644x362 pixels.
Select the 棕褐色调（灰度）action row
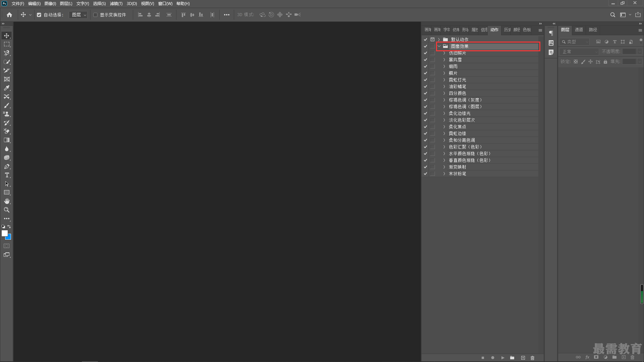coord(480,100)
